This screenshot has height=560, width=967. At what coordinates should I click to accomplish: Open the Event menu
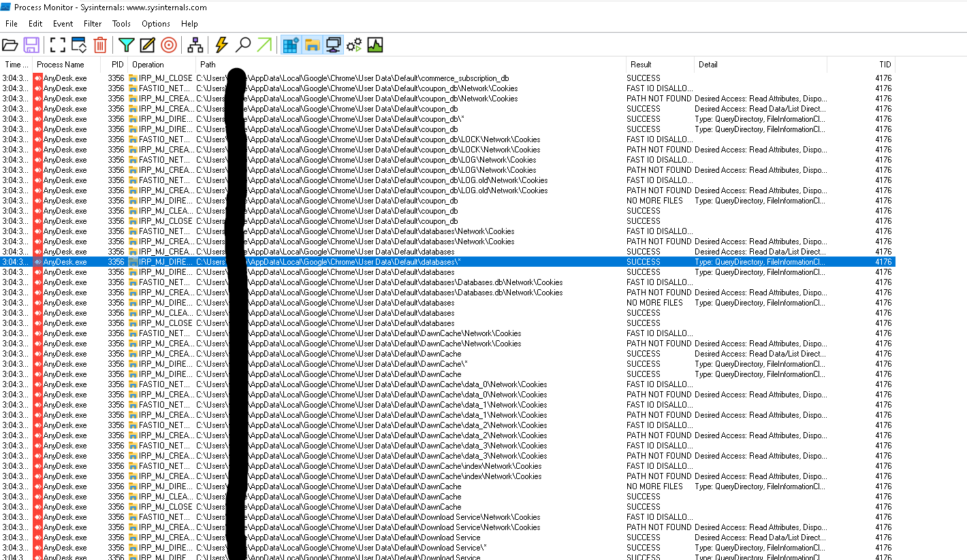pyautogui.click(x=63, y=24)
